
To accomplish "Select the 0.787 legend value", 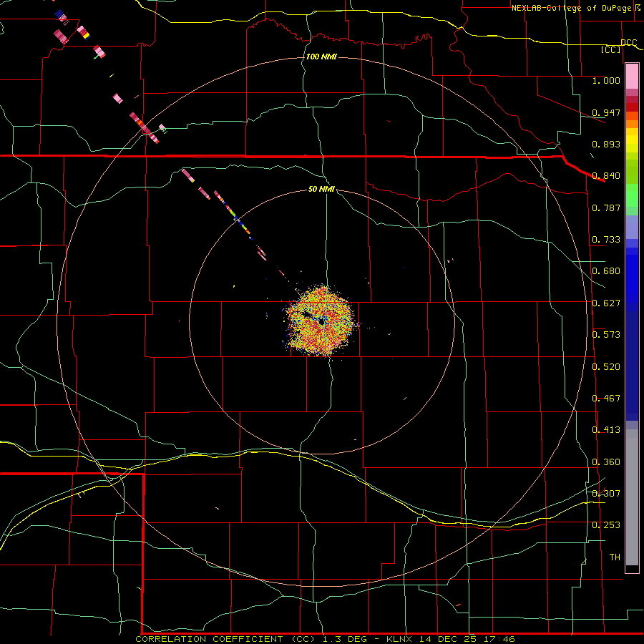I will (606, 208).
